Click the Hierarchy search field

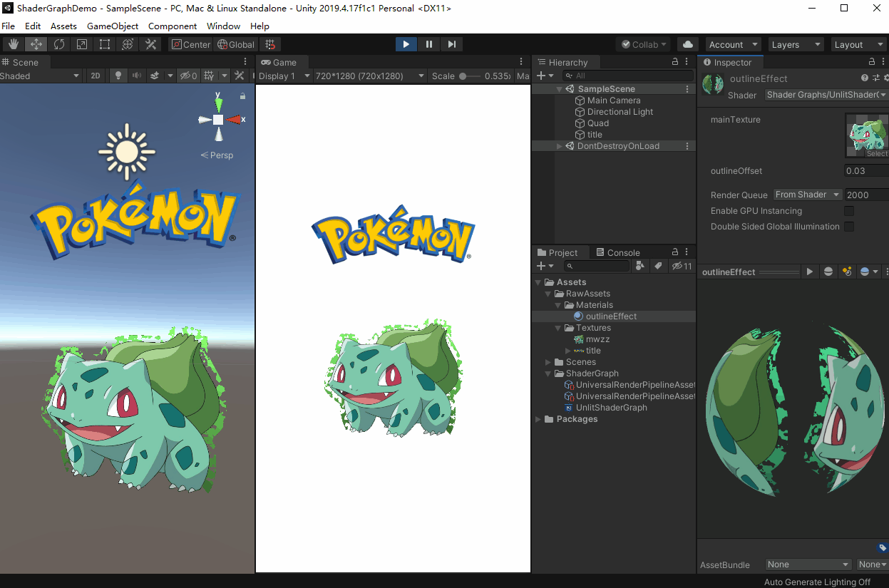pyautogui.click(x=627, y=76)
